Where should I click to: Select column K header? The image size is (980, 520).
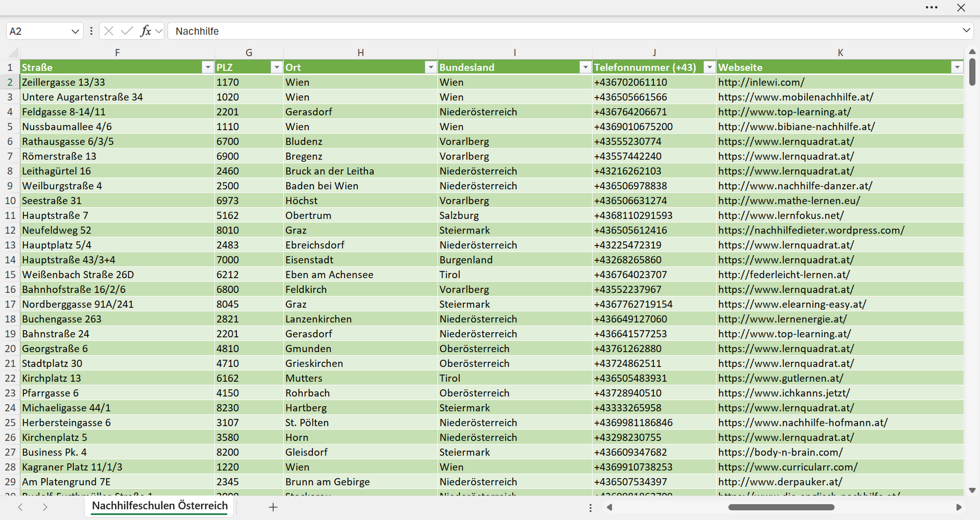[x=840, y=53]
